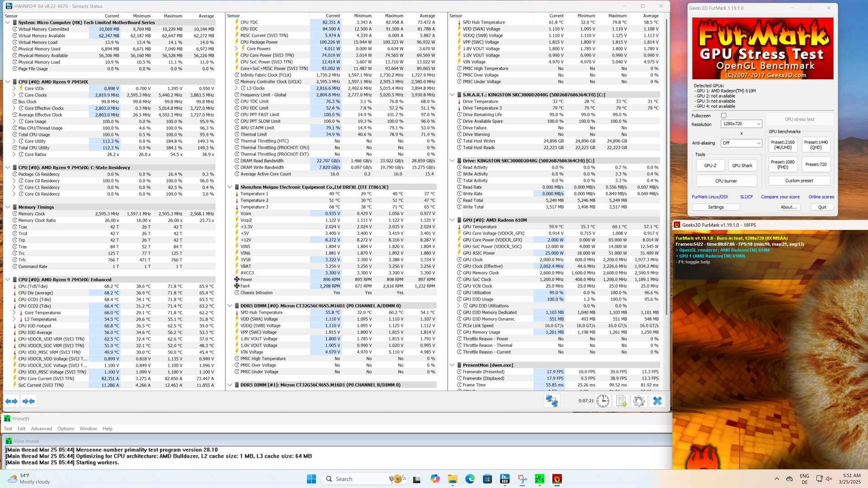Open the Resolution dropdown showing 1280x720
868x488 pixels.
(742, 124)
